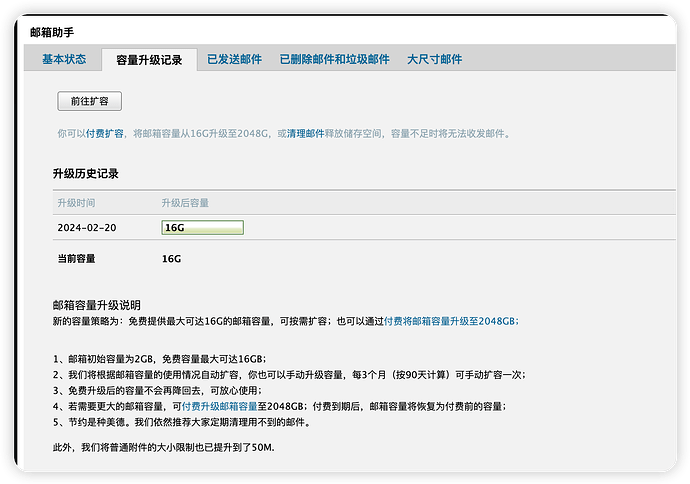Click the 邮箱容量升级说明 heading
Screen dimensions: 690x484
(97, 305)
